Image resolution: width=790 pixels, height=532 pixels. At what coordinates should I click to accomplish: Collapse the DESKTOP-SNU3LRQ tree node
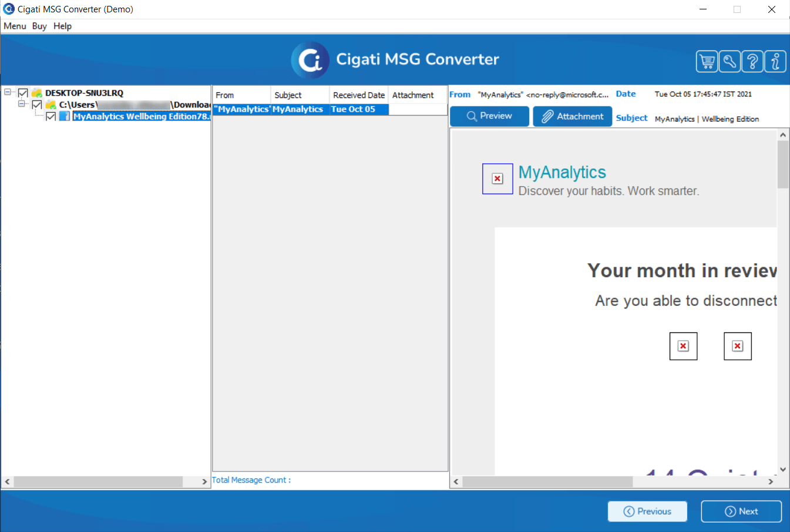click(8, 92)
